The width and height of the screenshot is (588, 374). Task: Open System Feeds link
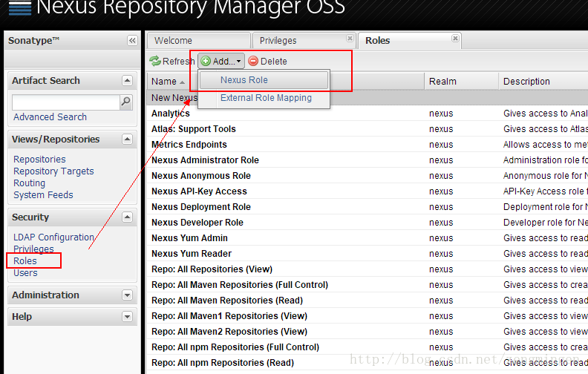[x=44, y=195]
